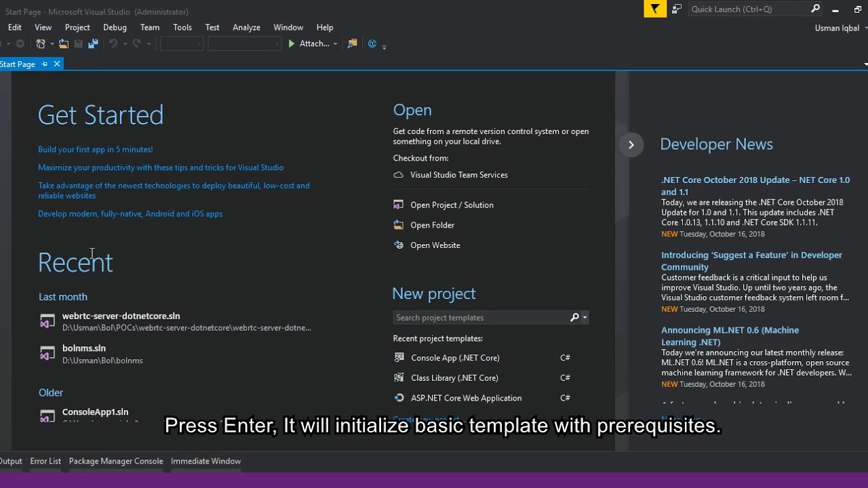Switch to the Error List tab

[x=45, y=461]
